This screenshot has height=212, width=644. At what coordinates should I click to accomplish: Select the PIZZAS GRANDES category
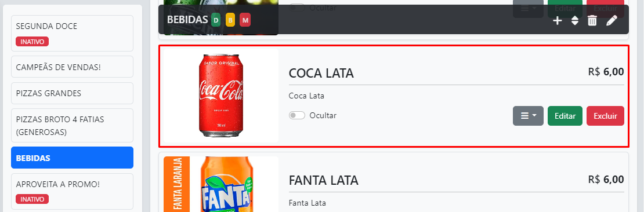[73, 93]
